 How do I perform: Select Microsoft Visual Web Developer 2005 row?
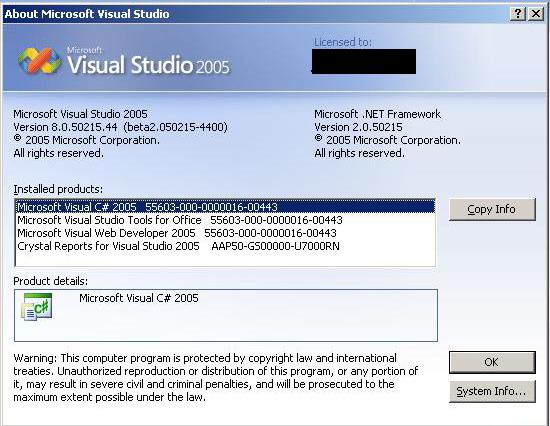tap(225, 233)
